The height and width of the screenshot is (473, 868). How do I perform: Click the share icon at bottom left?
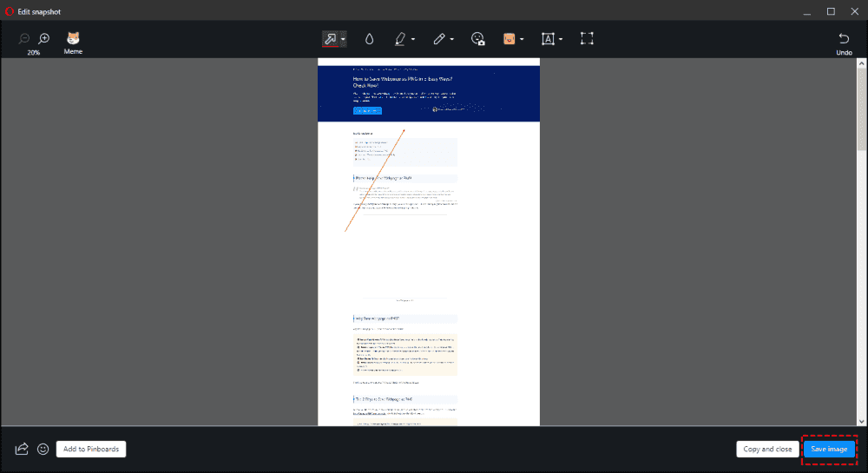click(22, 449)
